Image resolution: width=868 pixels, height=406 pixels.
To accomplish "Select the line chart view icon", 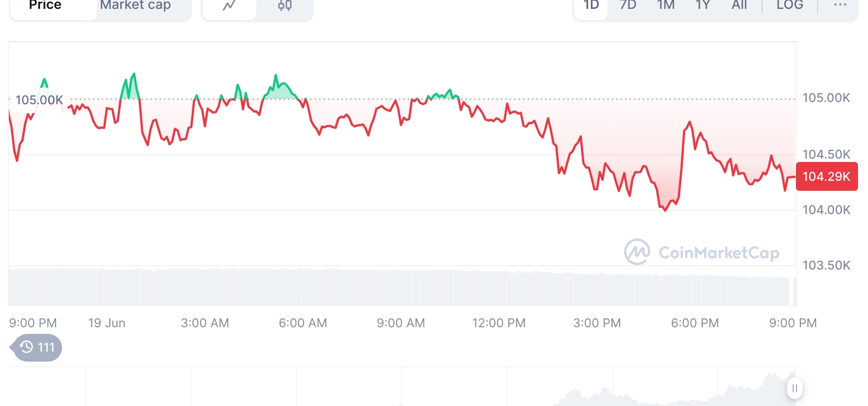I will [x=229, y=7].
